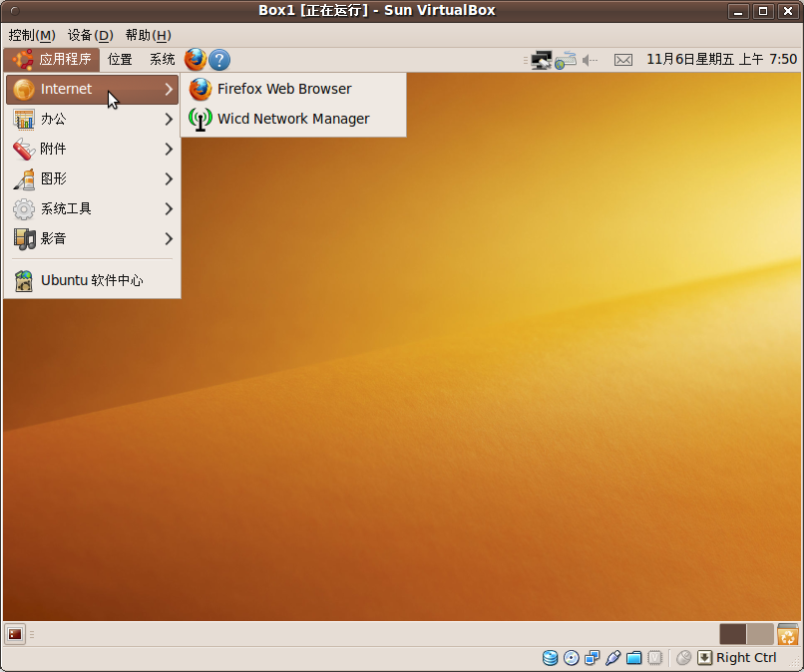
Task: Switch to the second lighter workspace
Action: tap(760, 634)
